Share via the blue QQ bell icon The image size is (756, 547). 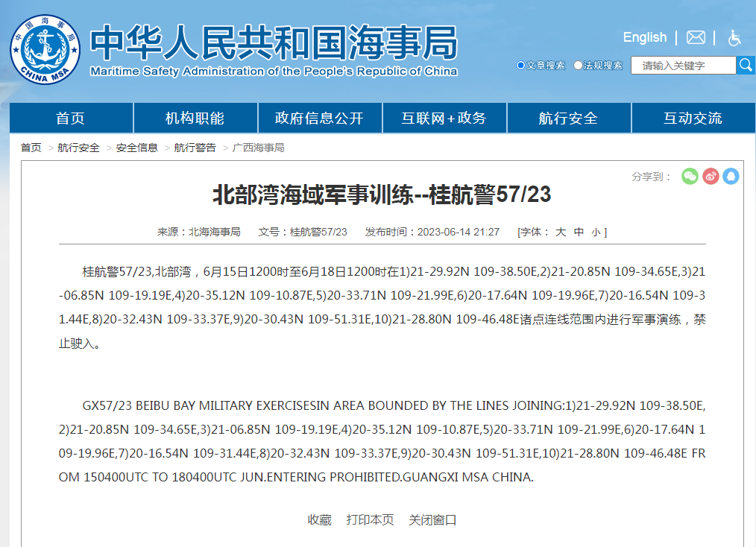731,177
